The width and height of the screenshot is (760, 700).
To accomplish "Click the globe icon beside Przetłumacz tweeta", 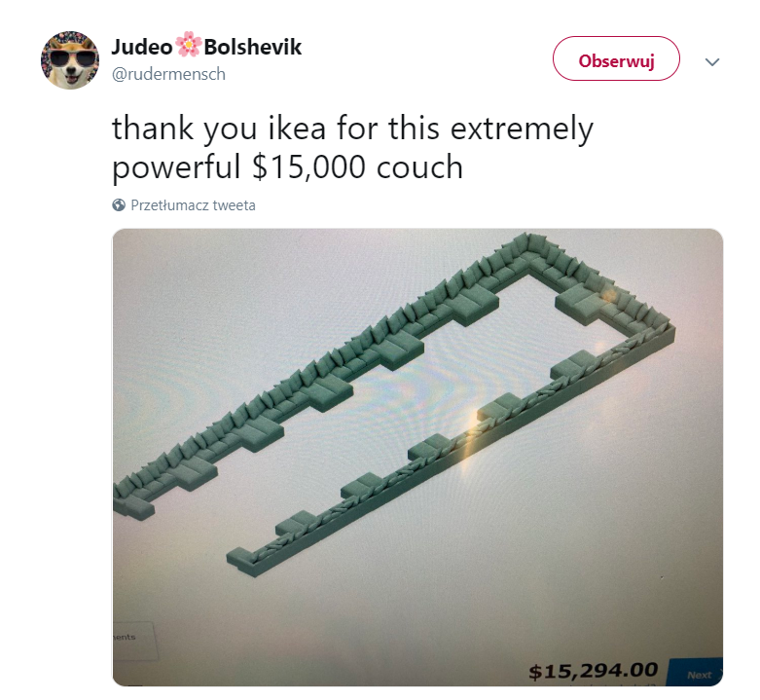I will (119, 205).
